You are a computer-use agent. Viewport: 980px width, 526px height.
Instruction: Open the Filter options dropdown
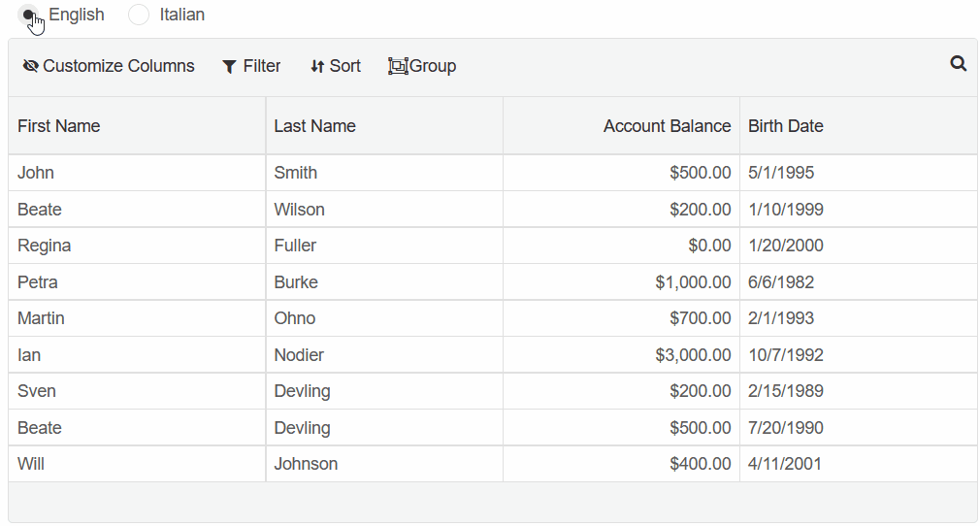[251, 66]
